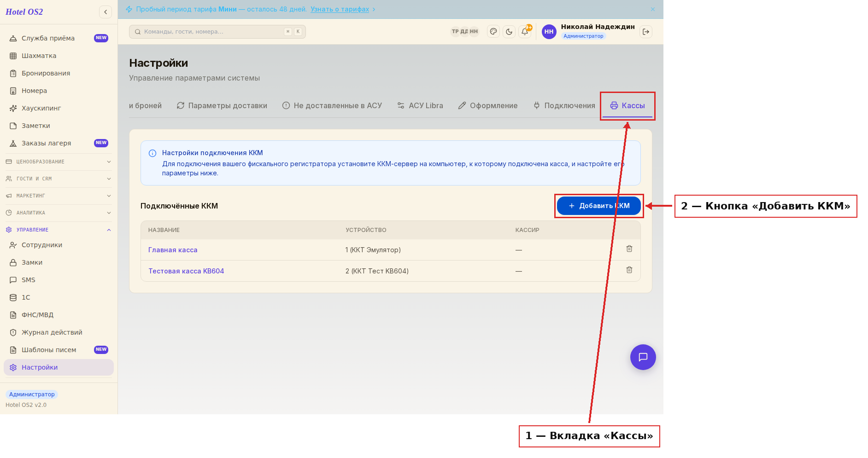Viewport: 868px width, 458px height.
Task: Click the Добавить ККМ button
Action: (599, 206)
